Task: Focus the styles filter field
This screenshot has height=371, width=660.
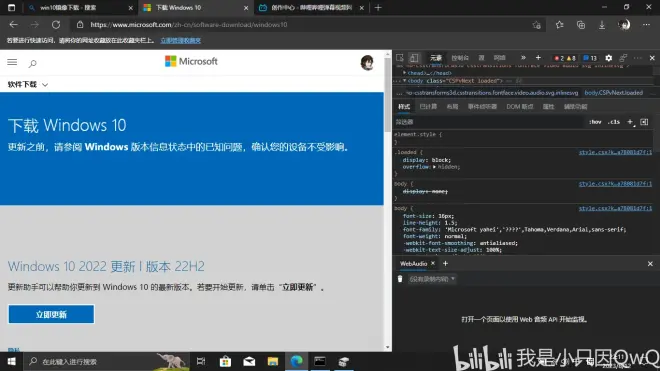Action: [488, 122]
